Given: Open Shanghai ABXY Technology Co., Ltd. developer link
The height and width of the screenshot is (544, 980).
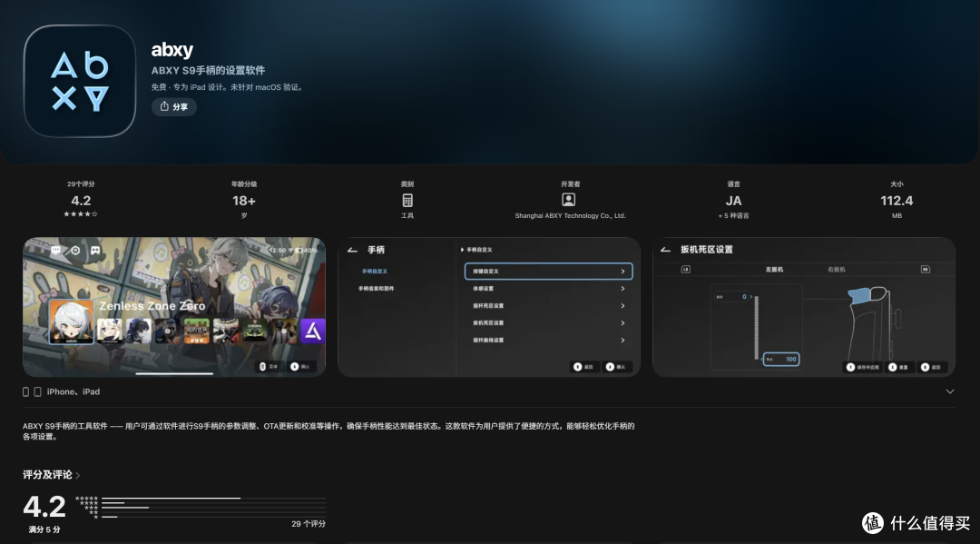Looking at the screenshot, I should (x=570, y=216).
